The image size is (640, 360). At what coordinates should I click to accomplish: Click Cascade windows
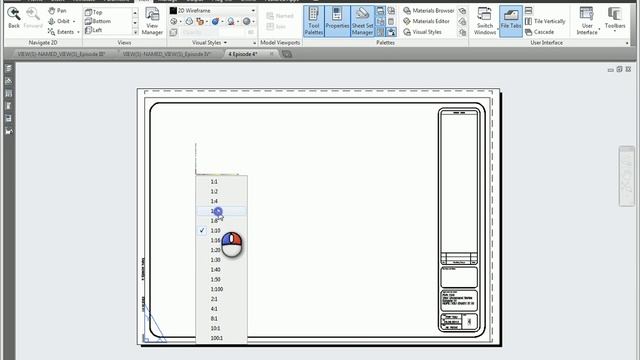pyautogui.click(x=540, y=32)
